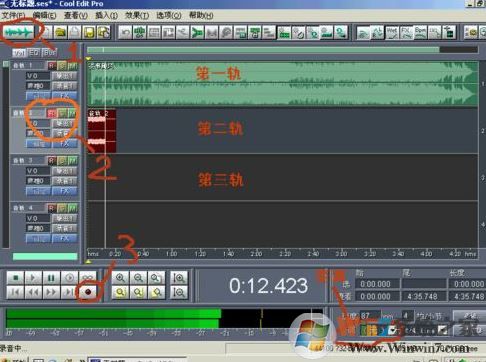Mute track 4 with the M button

click(72, 208)
